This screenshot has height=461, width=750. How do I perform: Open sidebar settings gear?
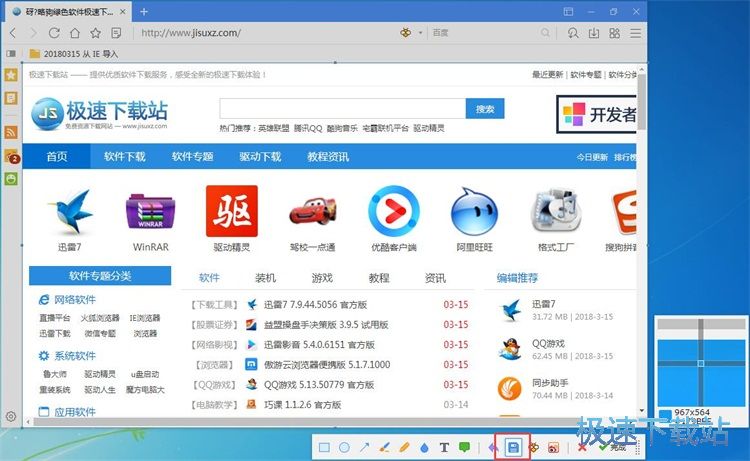click(x=11, y=416)
